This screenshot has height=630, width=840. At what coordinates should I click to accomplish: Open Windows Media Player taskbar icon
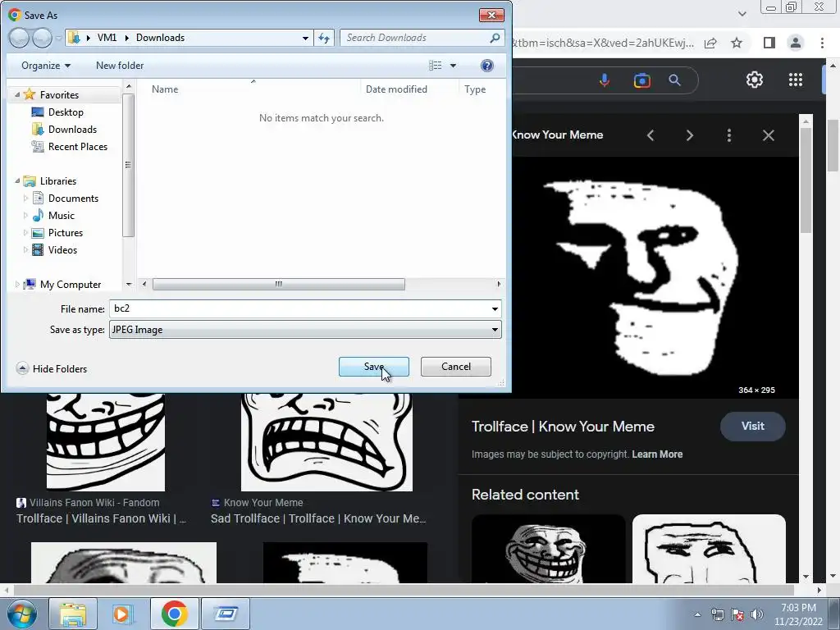(x=121, y=614)
